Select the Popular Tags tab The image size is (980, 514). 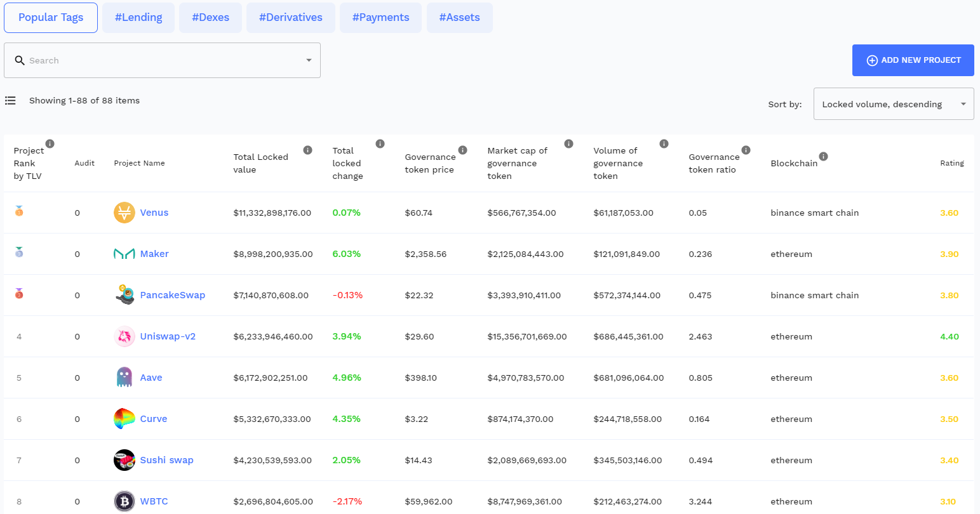51,18
